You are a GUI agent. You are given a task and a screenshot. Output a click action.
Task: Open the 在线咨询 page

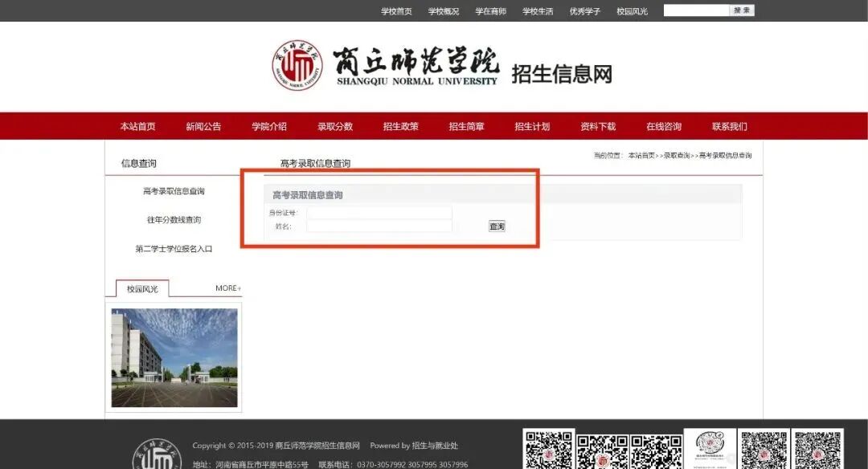pyautogui.click(x=665, y=126)
